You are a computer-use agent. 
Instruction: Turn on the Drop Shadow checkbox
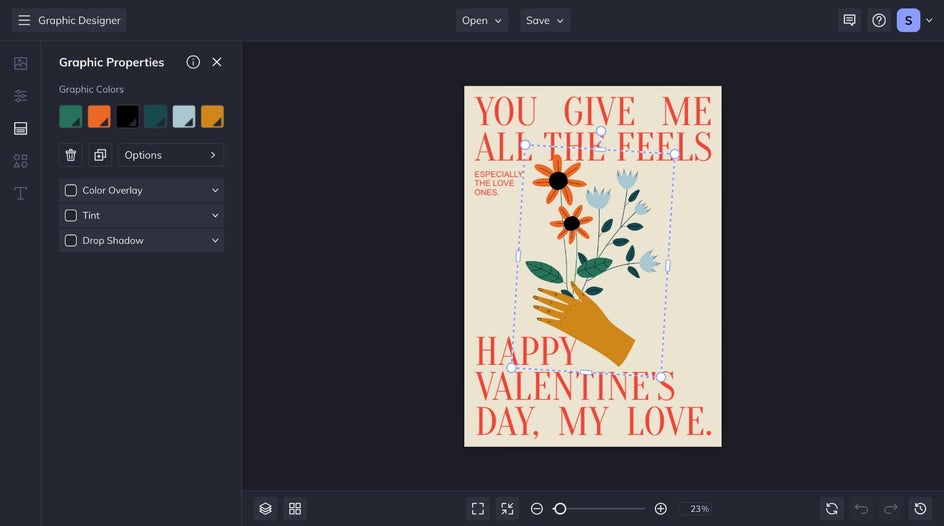point(71,240)
